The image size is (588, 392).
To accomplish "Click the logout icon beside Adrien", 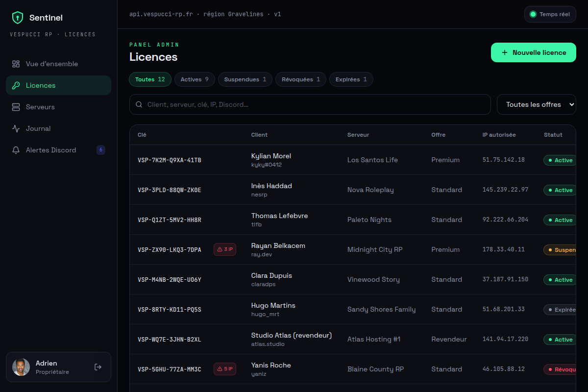I will coord(98,367).
